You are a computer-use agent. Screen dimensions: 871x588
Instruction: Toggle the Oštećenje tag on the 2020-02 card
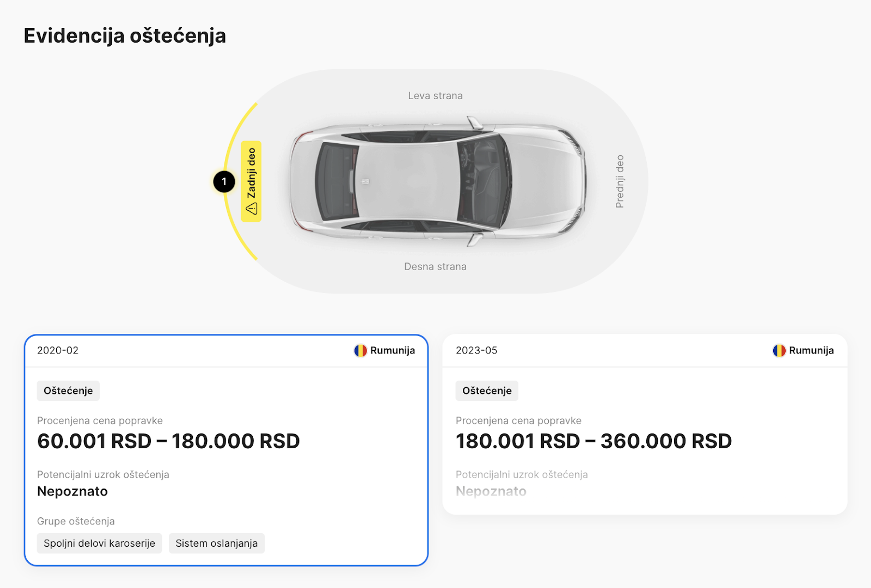68,390
